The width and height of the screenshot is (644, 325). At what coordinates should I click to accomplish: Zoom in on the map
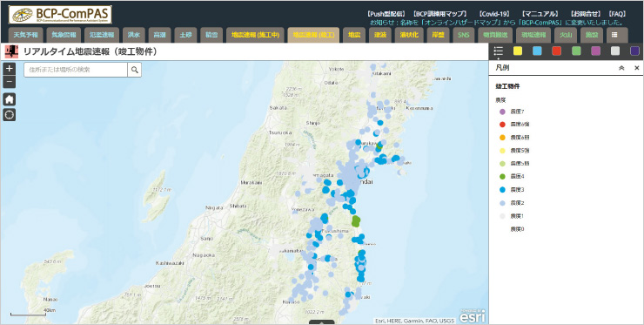tap(10, 69)
